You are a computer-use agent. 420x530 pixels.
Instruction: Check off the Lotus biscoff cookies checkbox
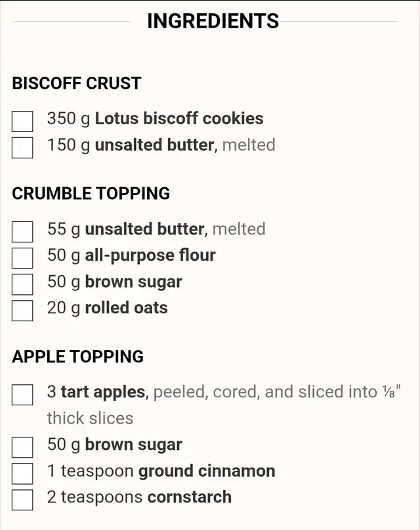pyautogui.click(x=22, y=121)
